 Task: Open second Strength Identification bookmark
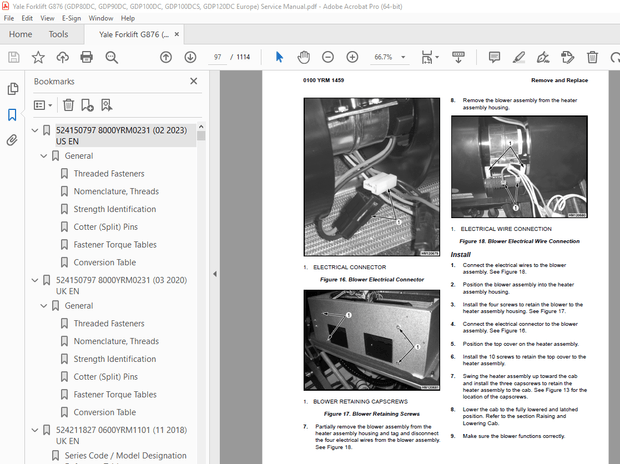click(115, 359)
